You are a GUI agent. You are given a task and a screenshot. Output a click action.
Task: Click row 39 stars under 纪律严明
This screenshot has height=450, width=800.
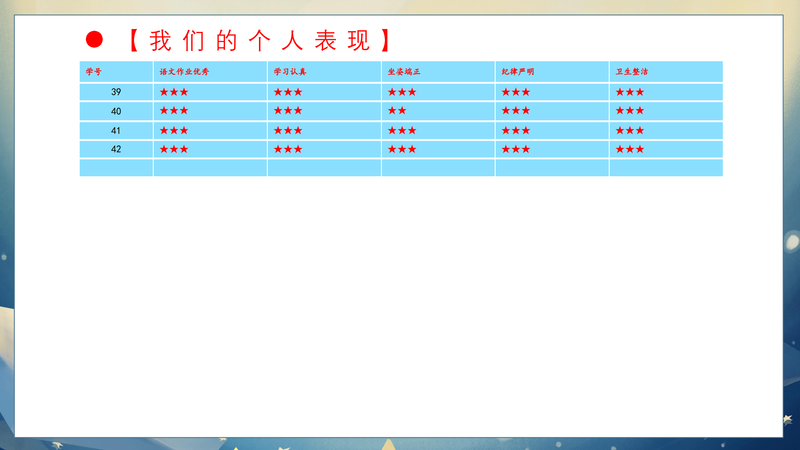pos(516,92)
